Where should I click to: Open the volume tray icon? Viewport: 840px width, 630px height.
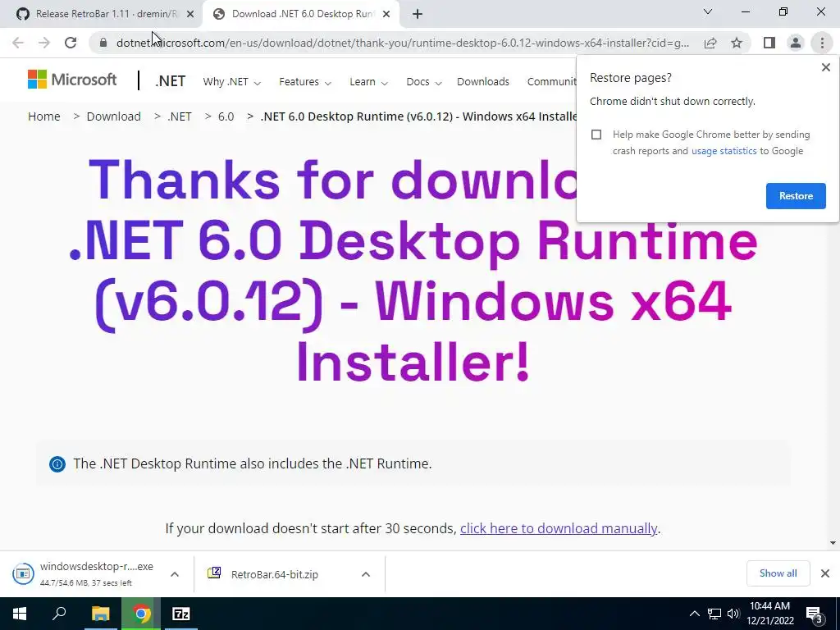733,614
